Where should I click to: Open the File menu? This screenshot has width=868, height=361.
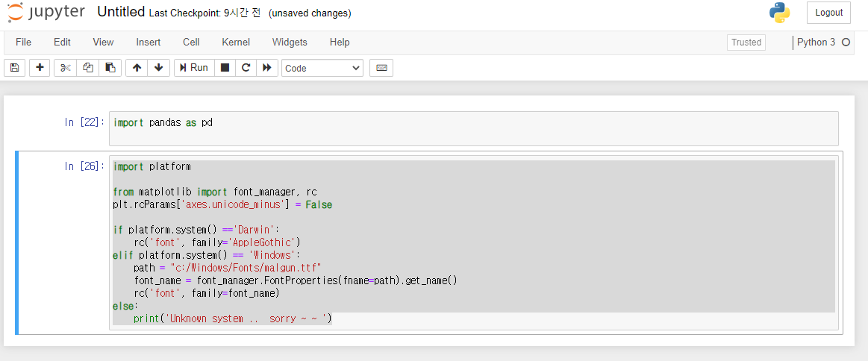(23, 42)
